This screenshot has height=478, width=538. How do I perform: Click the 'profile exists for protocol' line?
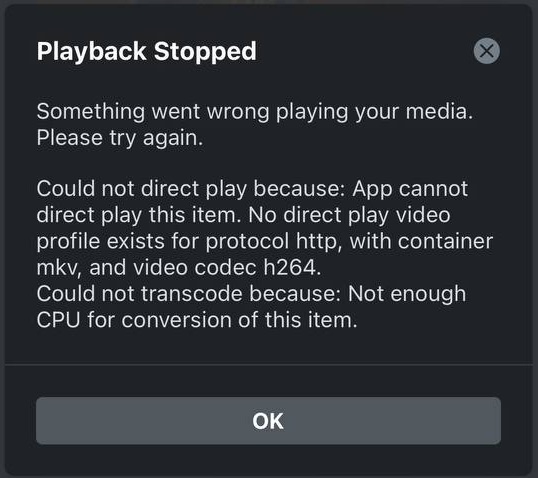coord(163,242)
